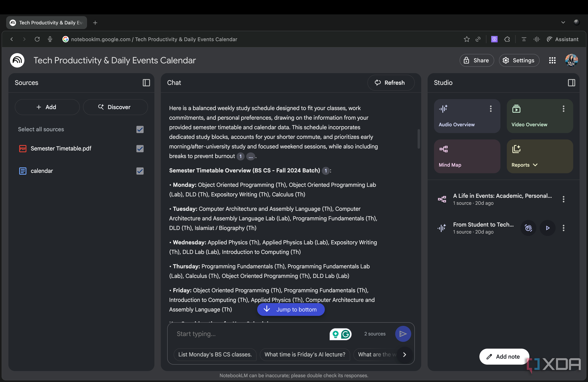
Task: Show more suggested questions arrow
Action: [x=404, y=355]
